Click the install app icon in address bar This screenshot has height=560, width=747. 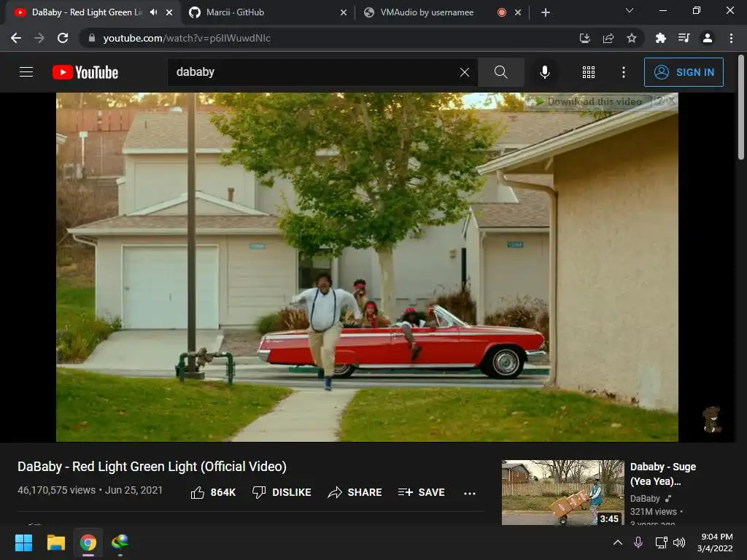[584, 38]
